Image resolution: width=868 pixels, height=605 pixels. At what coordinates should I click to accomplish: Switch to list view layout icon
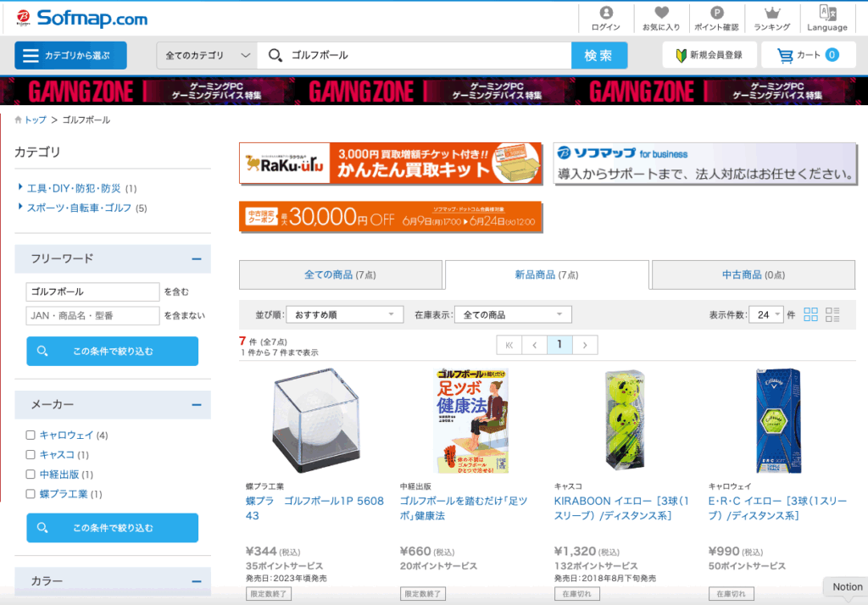click(832, 314)
